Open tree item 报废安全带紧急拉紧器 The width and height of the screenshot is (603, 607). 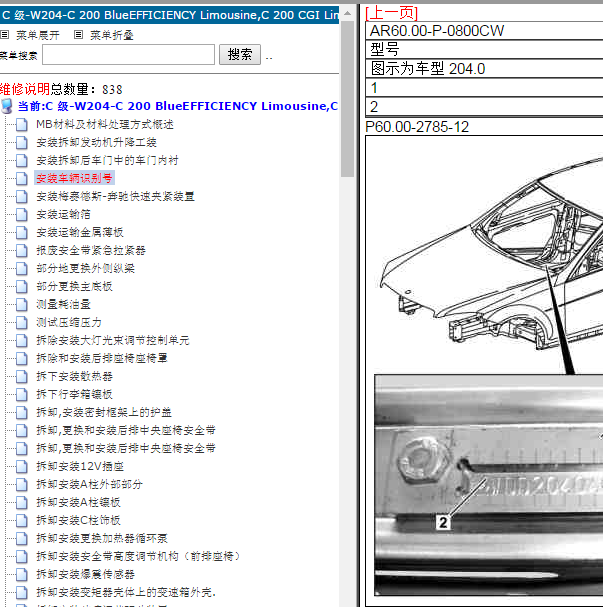coord(91,250)
